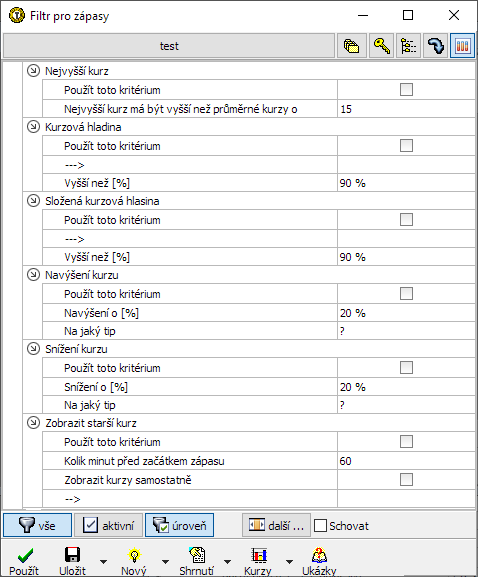Open dropdown arrow next to Uložit
478x577 pixels.
click(x=104, y=562)
